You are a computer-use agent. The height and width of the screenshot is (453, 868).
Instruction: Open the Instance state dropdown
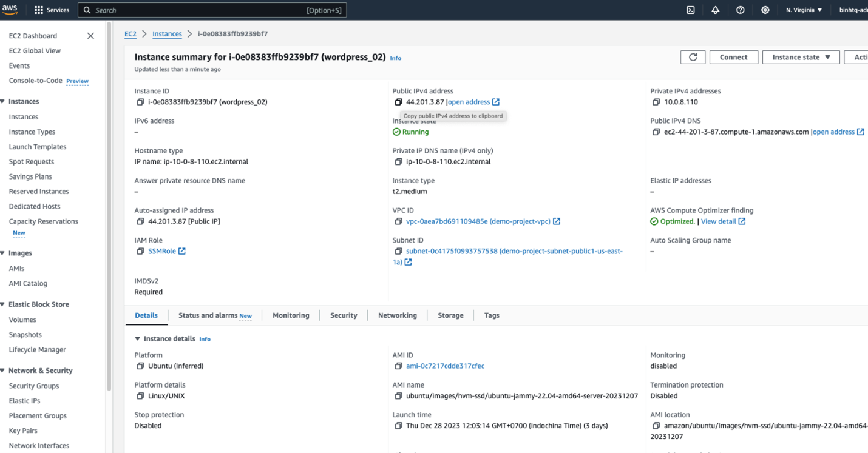tap(801, 57)
